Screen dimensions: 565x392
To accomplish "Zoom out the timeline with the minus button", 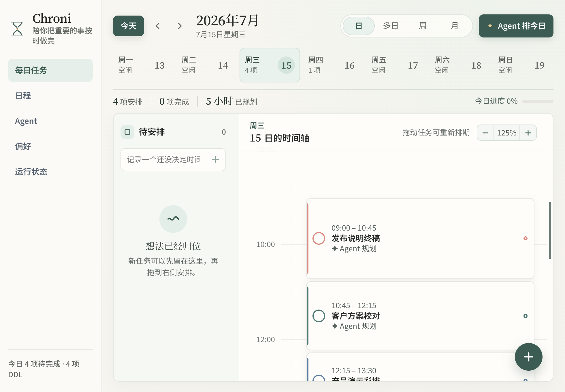I will click(x=485, y=133).
